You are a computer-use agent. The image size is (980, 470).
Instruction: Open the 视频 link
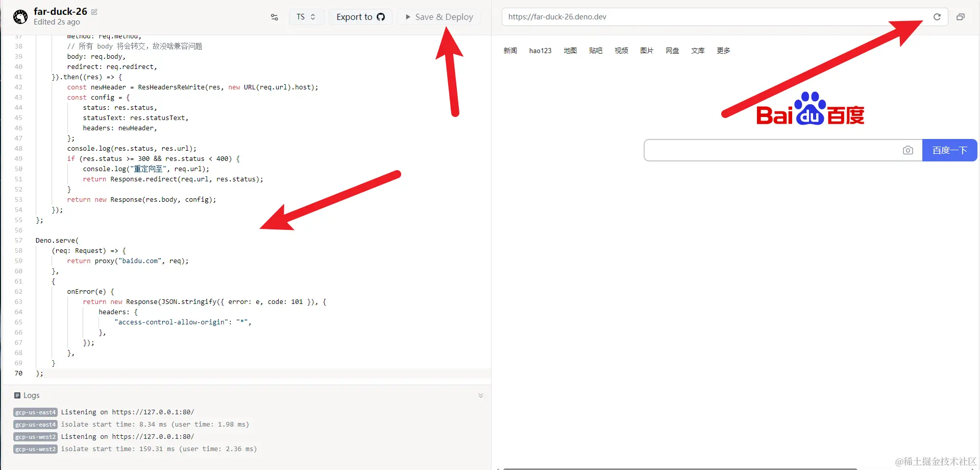(x=621, y=51)
